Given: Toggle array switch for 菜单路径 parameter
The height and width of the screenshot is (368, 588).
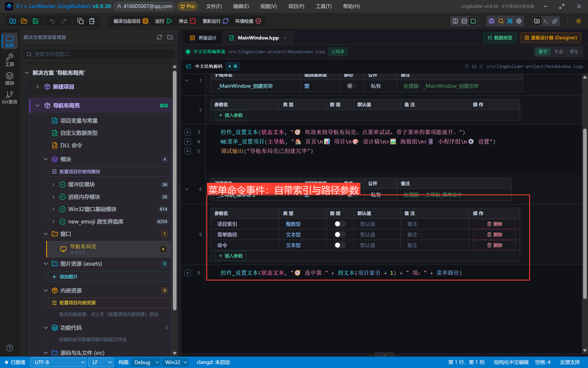Looking at the screenshot, I should [x=340, y=235].
